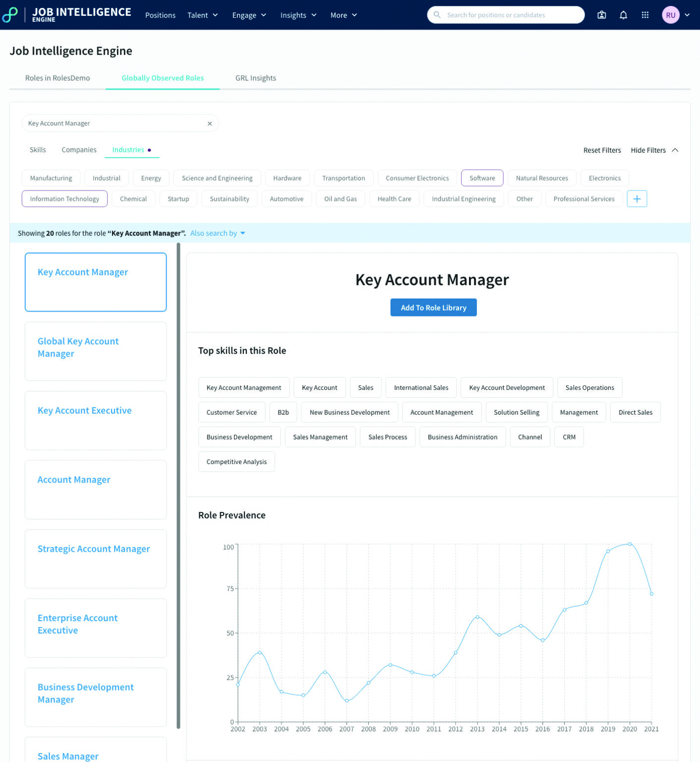Enable the Health Care industry filter
Image resolution: width=700 pixels, height=762 pixels.
[394, 198]
